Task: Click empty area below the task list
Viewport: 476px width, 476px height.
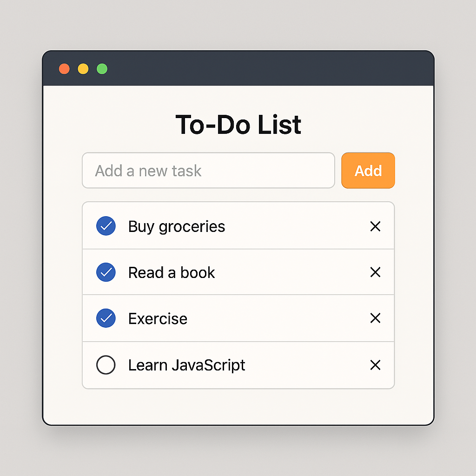Action: 238,406
